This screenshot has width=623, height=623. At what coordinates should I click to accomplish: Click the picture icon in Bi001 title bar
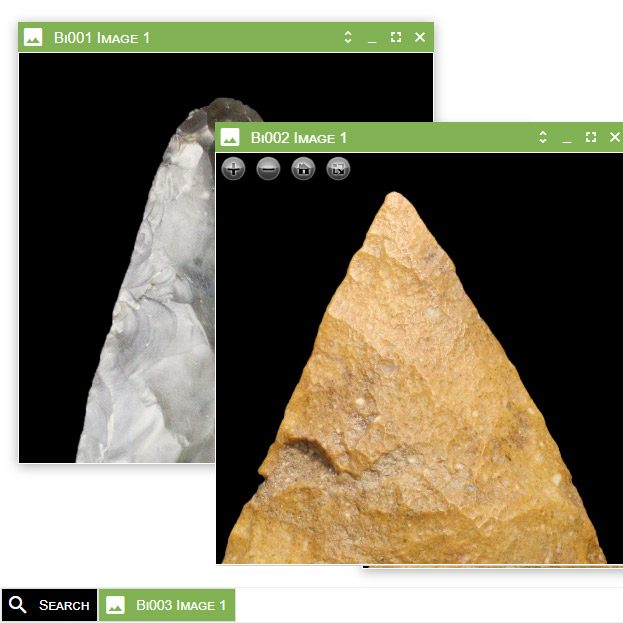[x=33, y=38]
